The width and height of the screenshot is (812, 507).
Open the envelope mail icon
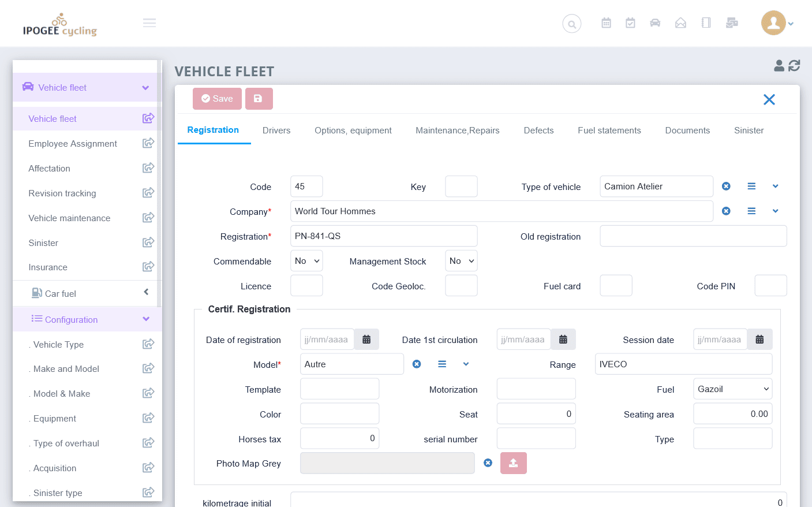coord(680,23)
